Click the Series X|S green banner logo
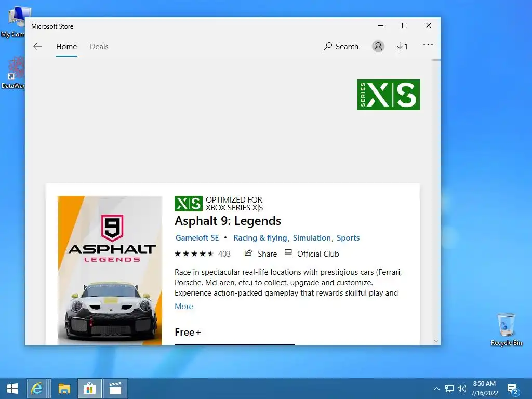Image resolution: width=532 pixels, height=399 pixels. (x=389, y=95)
